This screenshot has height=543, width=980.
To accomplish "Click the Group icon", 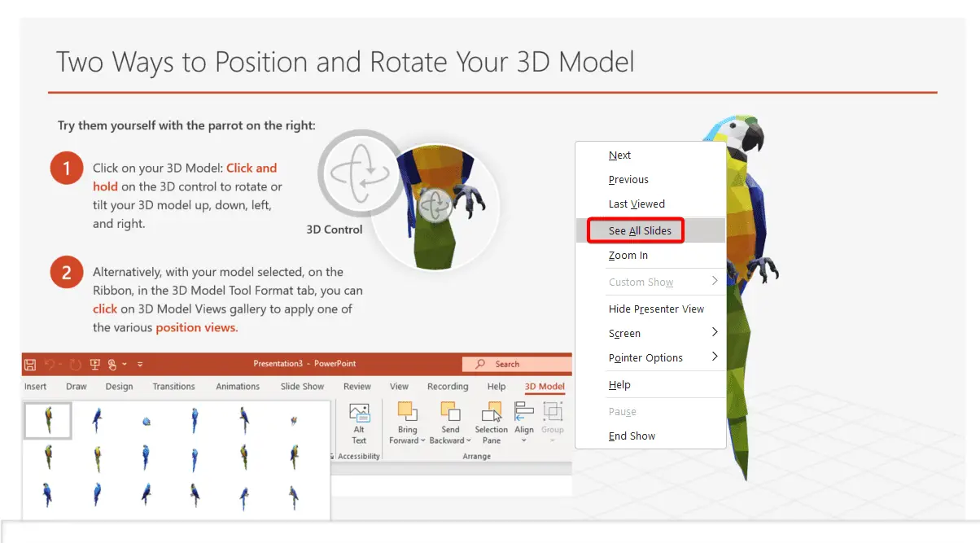I will [553, 412].
